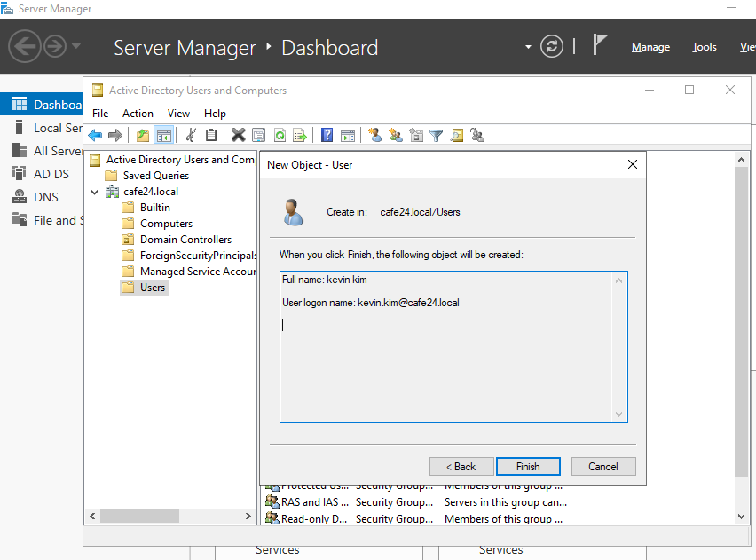Close the New Object - User dialog
This screenshot has height=560, width=756.
[x=633, y=164]
